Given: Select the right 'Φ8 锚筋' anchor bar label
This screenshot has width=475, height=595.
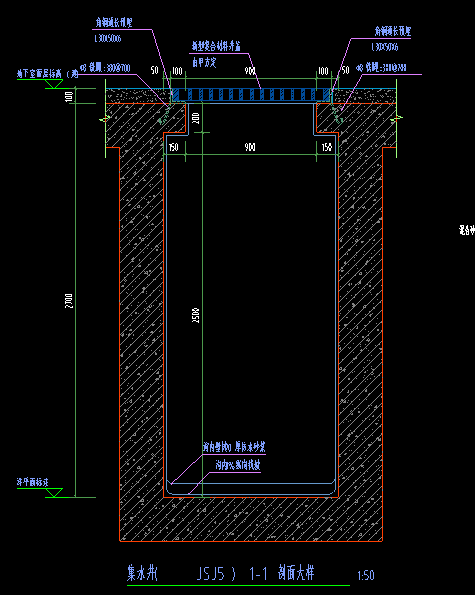Looking at the screenshot, I should tap(381, 68).
